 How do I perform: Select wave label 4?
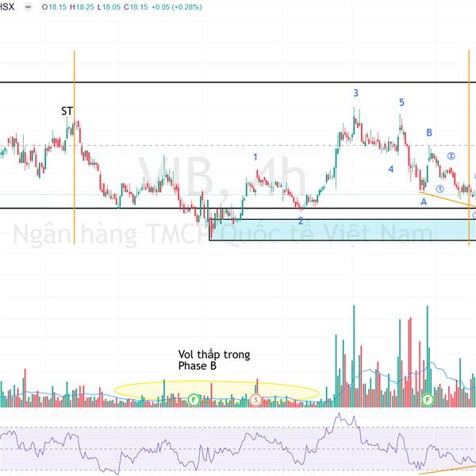pyautogui.click(x=391, y=169)
